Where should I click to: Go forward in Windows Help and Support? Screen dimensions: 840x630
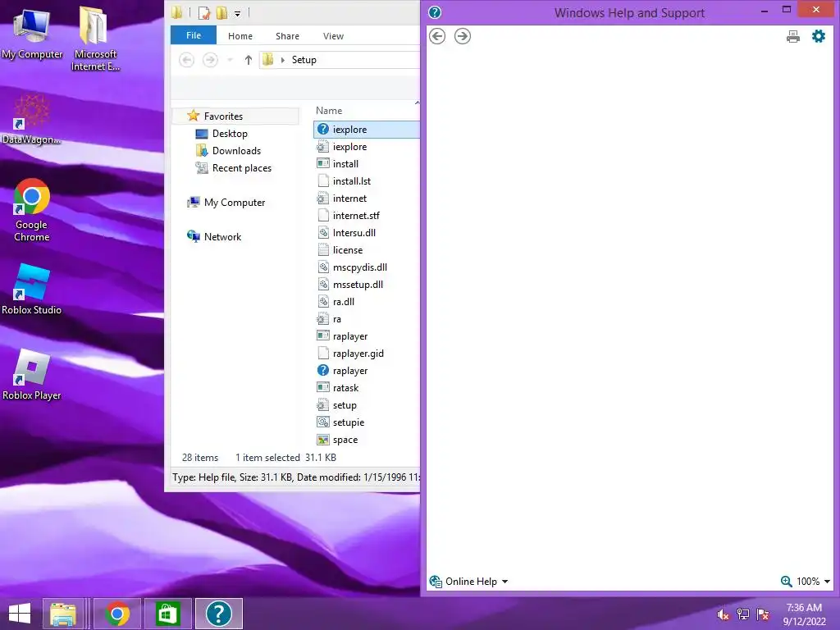coord(463,36)
